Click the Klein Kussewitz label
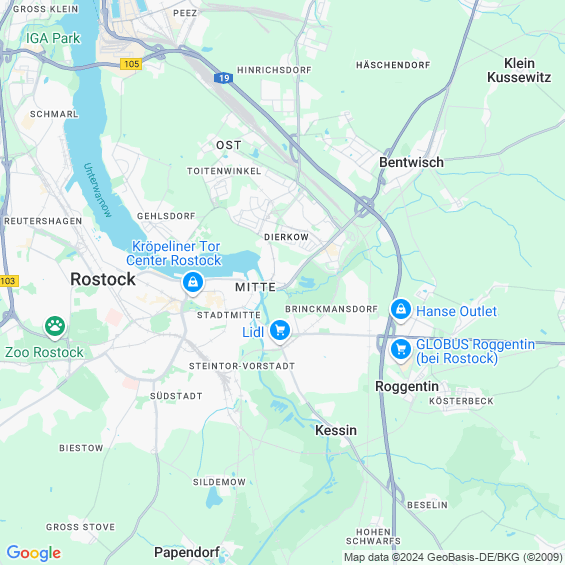 click(519, 70)
